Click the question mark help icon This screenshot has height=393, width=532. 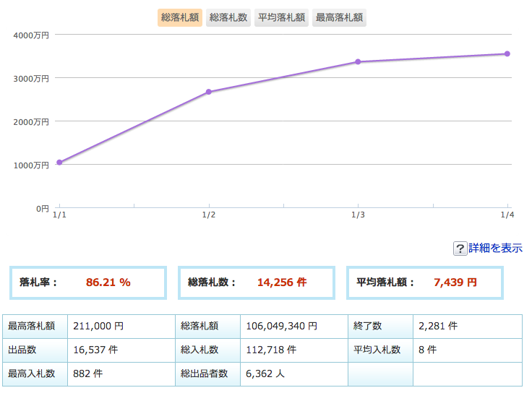[460, 249]
